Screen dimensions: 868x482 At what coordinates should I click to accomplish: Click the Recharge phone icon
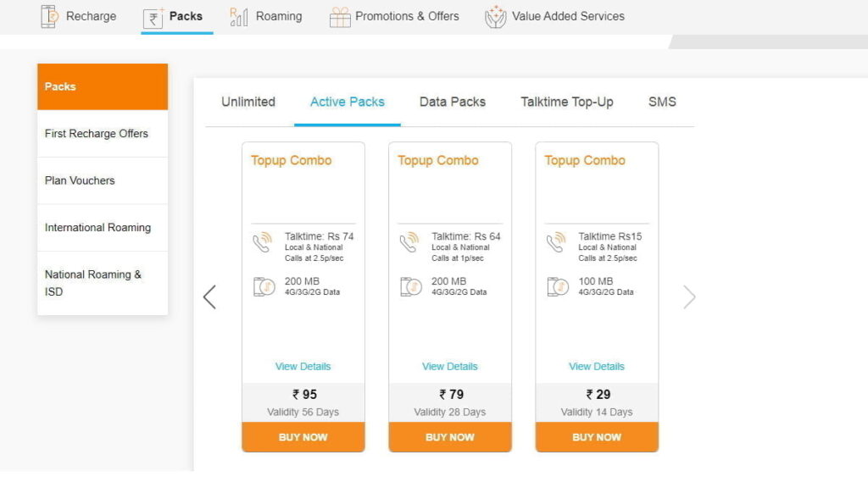pos(48,16)
